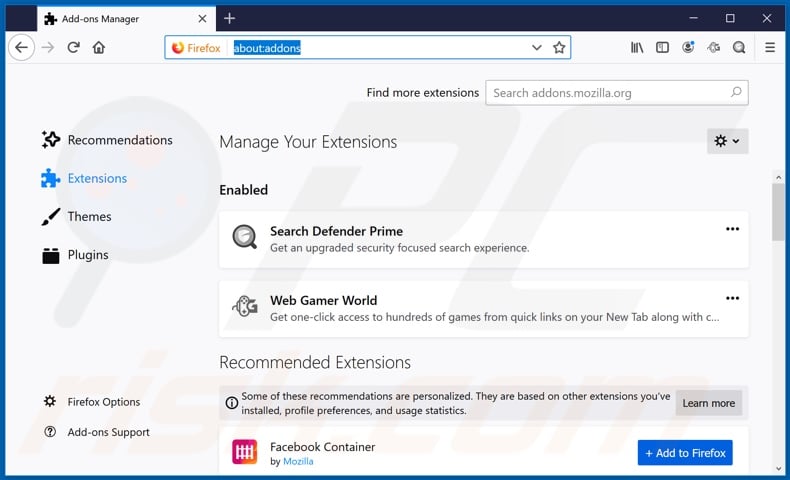
Task: Click the Web Gamer World description text
Action: (x=494, y=317)
